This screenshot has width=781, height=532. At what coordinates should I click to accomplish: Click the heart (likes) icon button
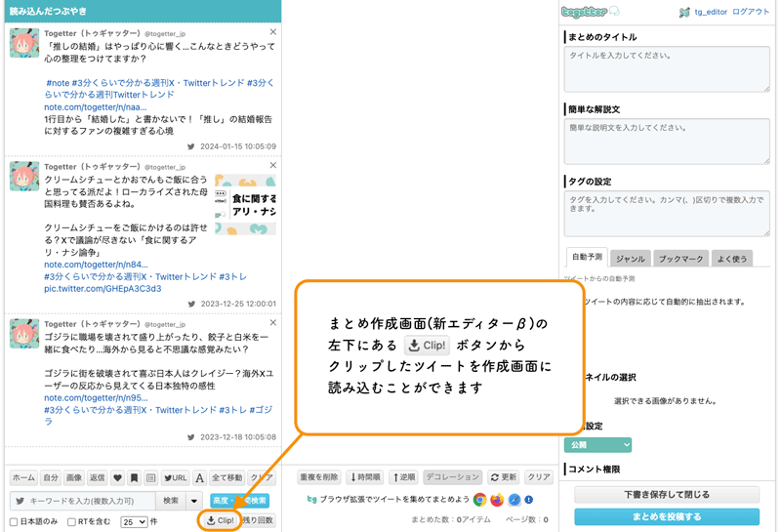point(117,478)
